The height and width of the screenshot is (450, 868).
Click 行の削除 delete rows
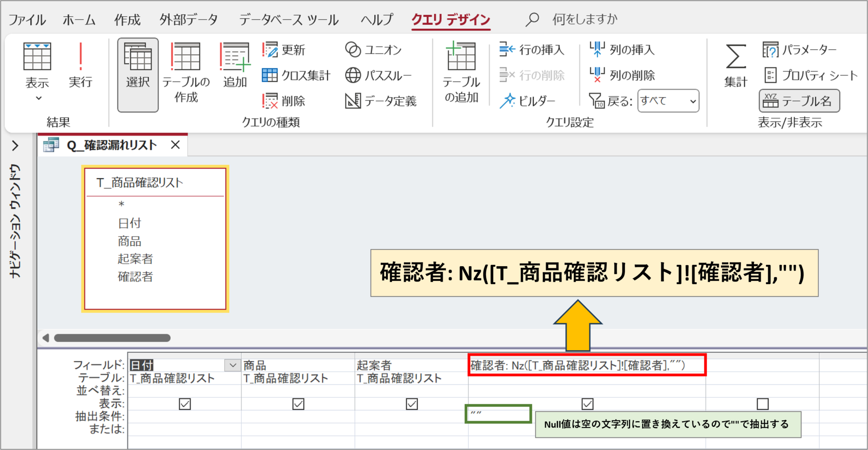(532, 75)
